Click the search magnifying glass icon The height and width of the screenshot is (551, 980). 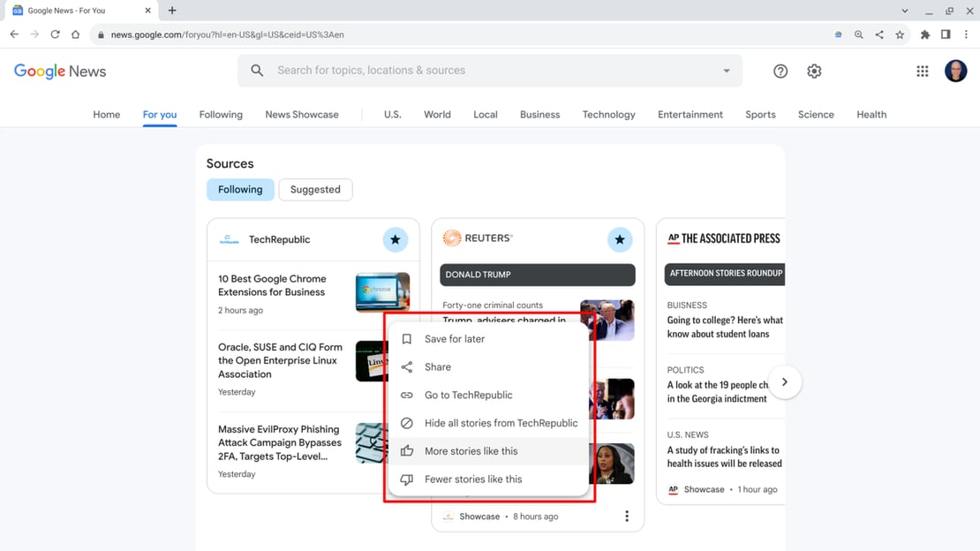(x=256, y=71)
